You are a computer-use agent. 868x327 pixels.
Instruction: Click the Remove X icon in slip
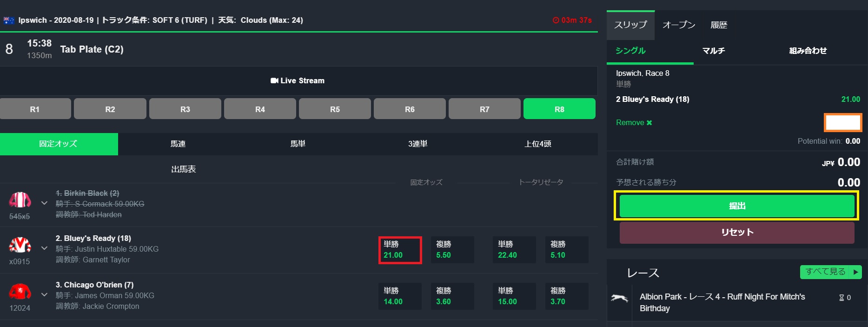(x=649, y=123)
